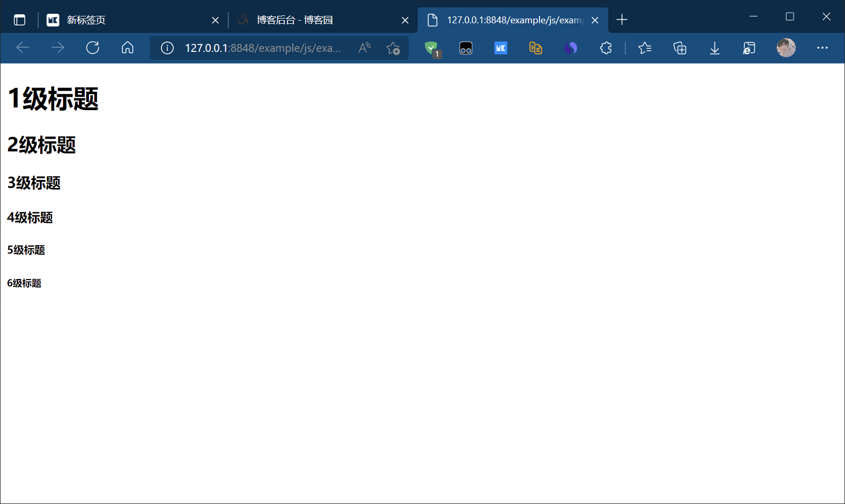The width and height of the screenshot is (845, 504).
Task: Click the 4级标题 heading
Action: coord(30,218)
